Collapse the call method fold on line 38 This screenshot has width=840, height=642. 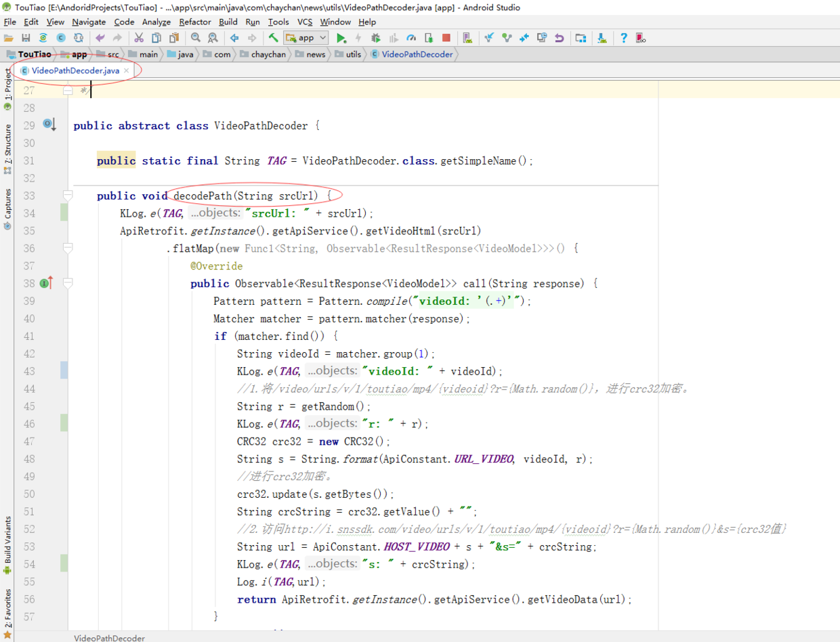pos(68,283)
